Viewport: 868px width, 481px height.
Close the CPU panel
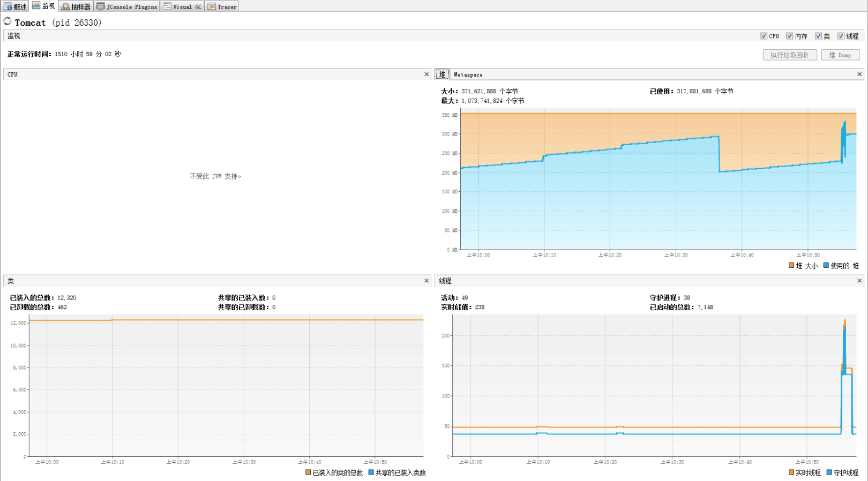click(426, 74)
